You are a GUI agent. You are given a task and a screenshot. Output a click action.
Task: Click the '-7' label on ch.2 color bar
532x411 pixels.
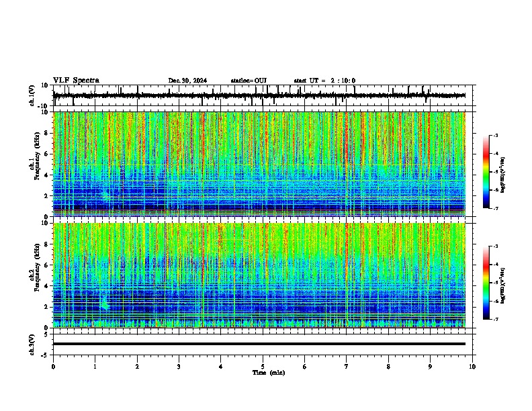495,319
